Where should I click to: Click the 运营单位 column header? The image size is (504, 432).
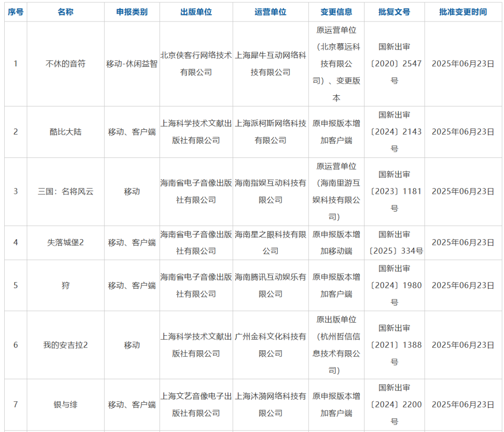270,12
